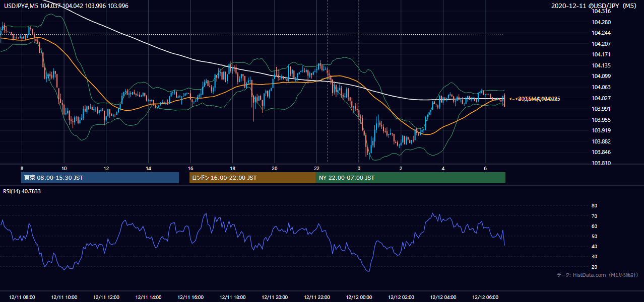The height and width of the screenshot is (302, 644).
Task: Click price axis label 103.846
Action: (x=602, y=152)
